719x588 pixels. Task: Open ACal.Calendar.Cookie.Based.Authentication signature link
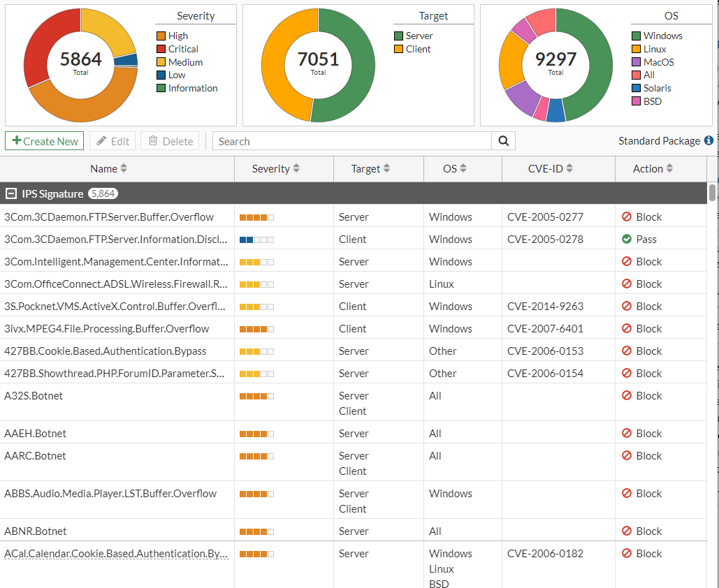116,554
